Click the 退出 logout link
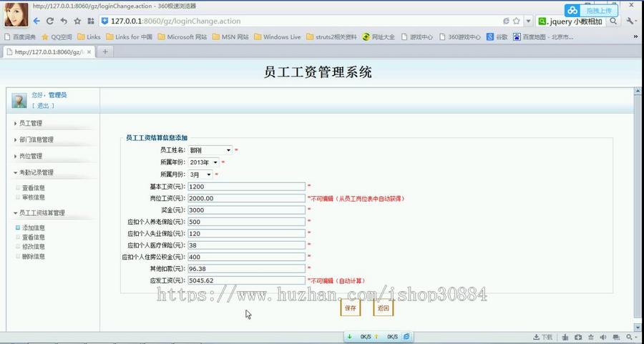This screenshot has height=344, width=644. coord(43,106)
